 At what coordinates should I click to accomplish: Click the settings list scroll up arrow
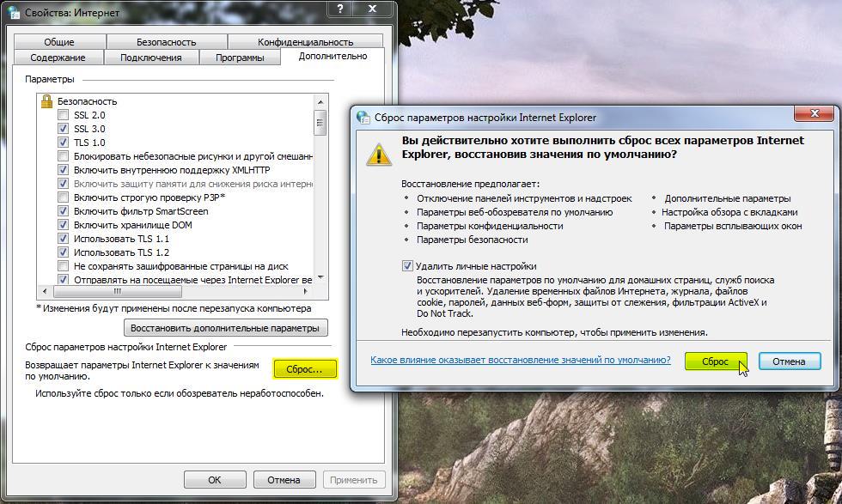tap(320, 102)
